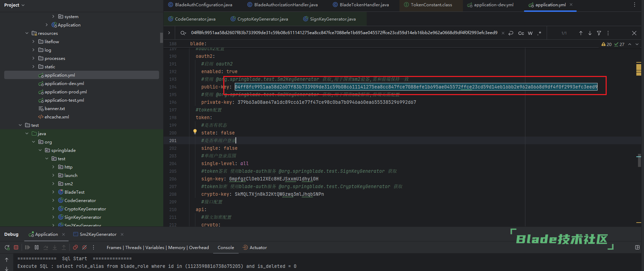
Task: Expand the processes folder
Action: coord(33,58)
